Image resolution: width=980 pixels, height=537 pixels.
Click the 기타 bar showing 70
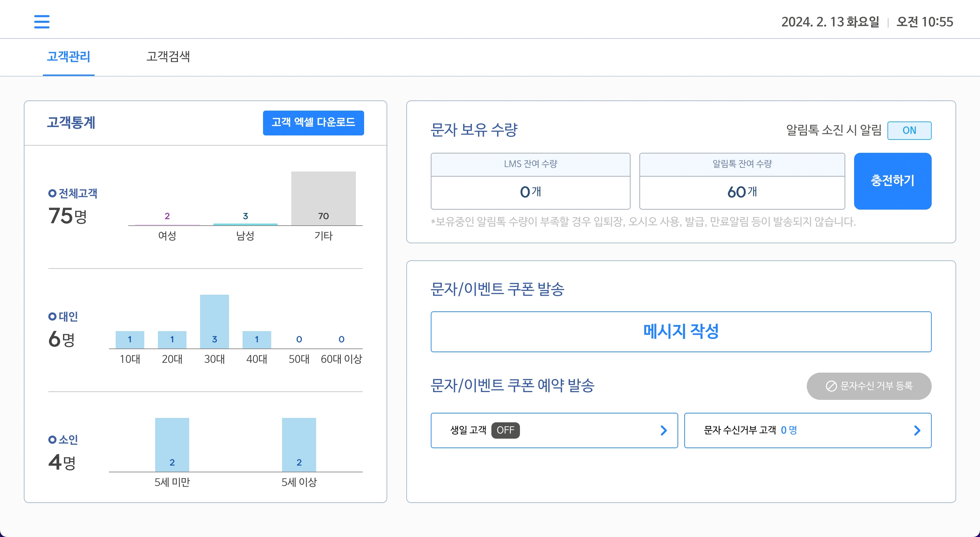tap(323, 198)
